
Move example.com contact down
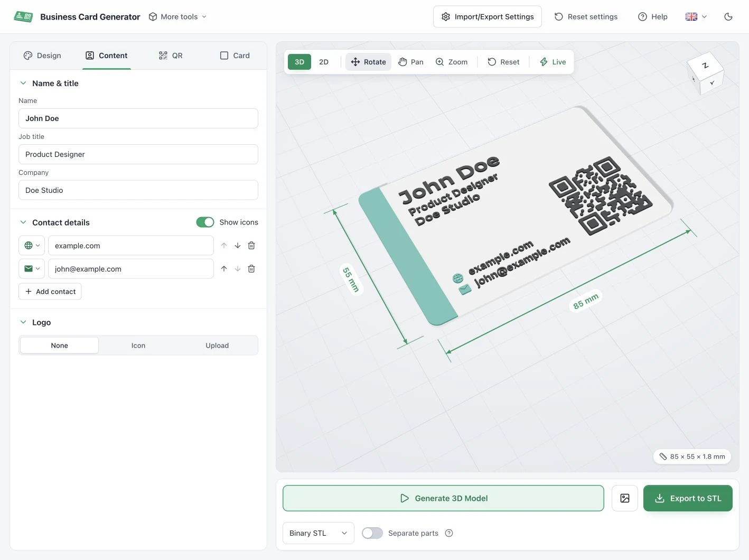point(238,246)
